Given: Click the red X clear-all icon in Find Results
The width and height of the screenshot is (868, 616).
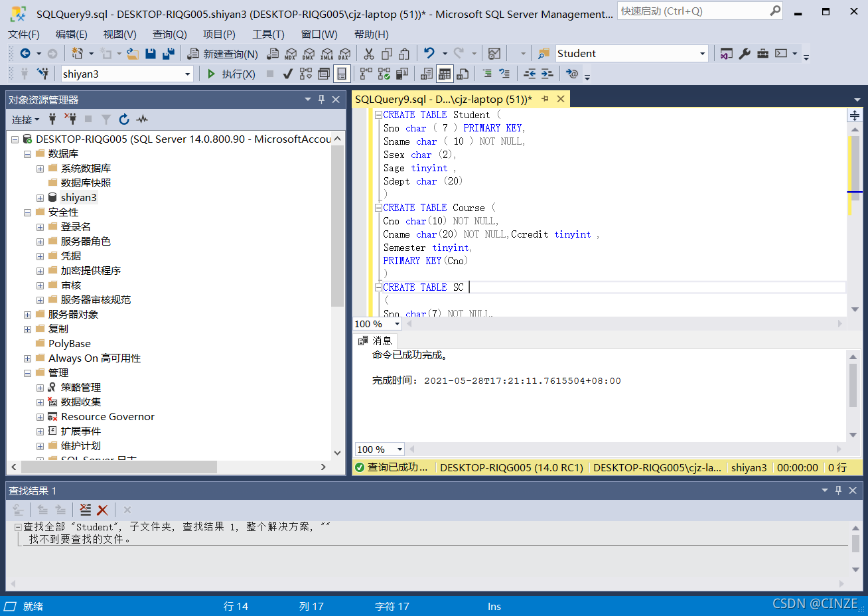Looking at the screenshot, I should 102,510.
